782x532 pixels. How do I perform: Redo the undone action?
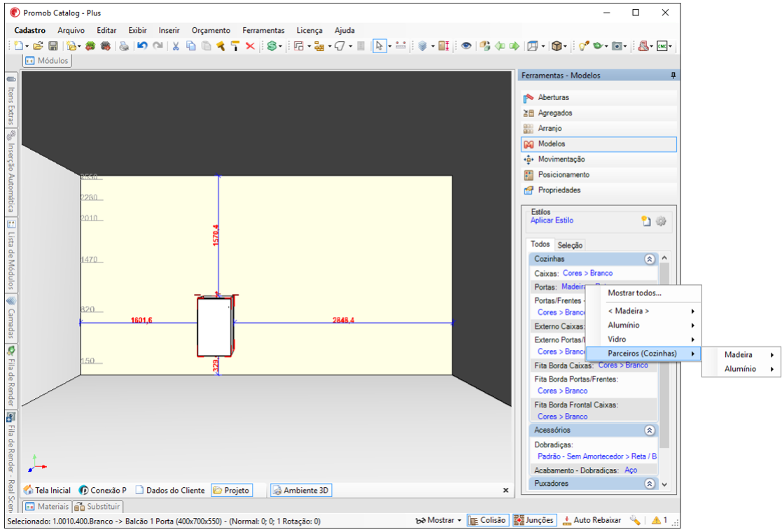point(158,46)
